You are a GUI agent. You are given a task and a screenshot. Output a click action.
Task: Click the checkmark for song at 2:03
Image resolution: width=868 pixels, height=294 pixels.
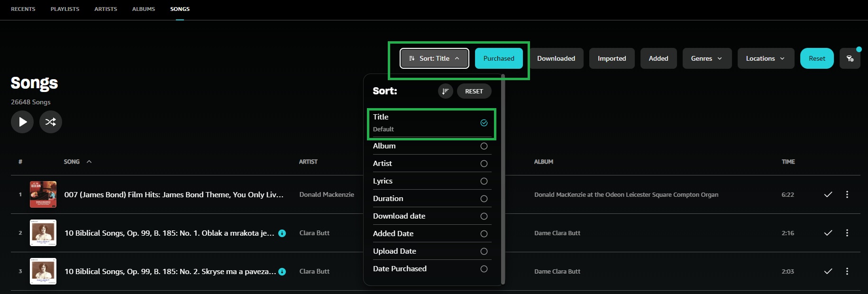pyautogui.click(x=828, y=271)
